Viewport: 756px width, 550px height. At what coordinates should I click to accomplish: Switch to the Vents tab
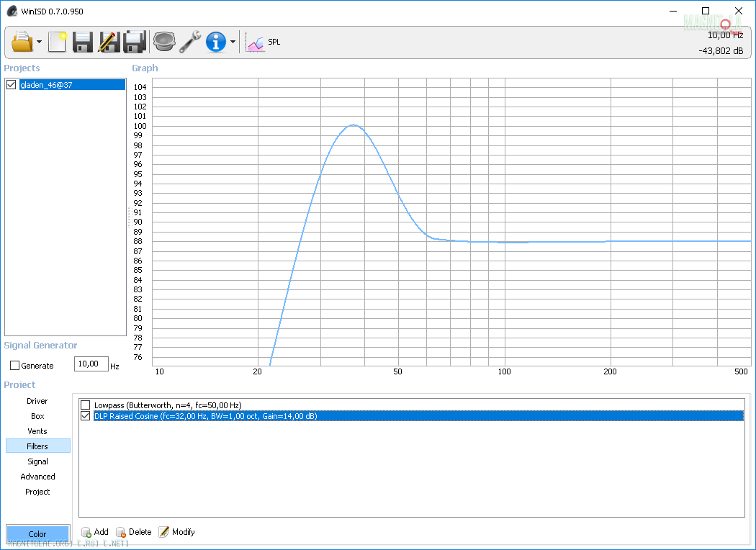[x=37, y=431]
